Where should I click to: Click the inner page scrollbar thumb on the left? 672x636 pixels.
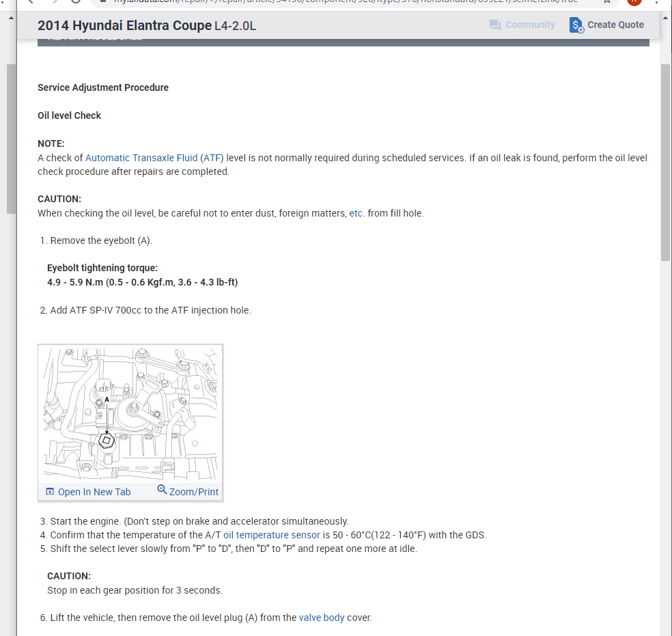point(11,139)
